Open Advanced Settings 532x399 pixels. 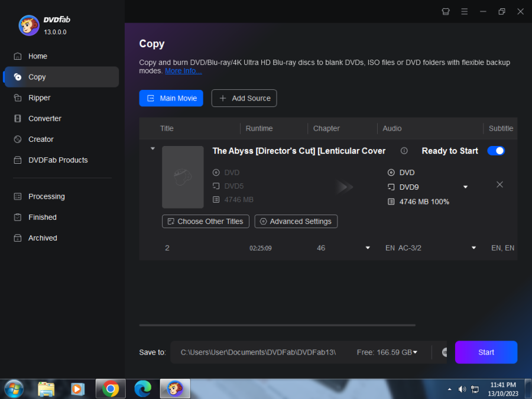tap(296, 221)
